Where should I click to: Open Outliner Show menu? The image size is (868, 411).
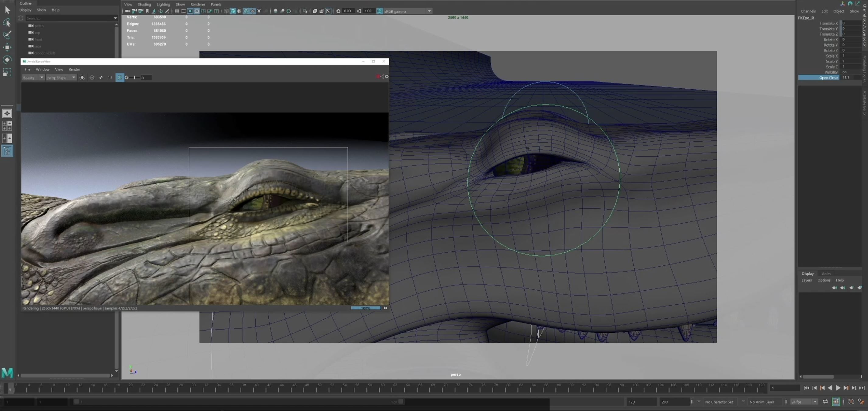pos(41,10)
